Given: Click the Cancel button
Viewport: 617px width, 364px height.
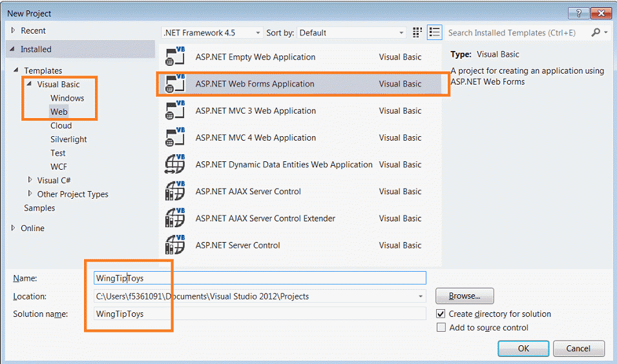Looking at the screenshot, I should pyautogui.click(x=578, y=349).
